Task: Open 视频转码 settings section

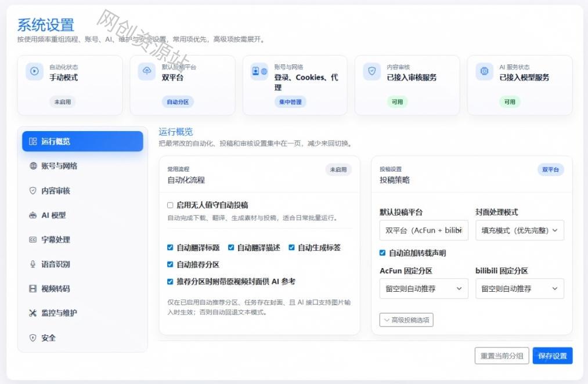Action: click(82, 288)
